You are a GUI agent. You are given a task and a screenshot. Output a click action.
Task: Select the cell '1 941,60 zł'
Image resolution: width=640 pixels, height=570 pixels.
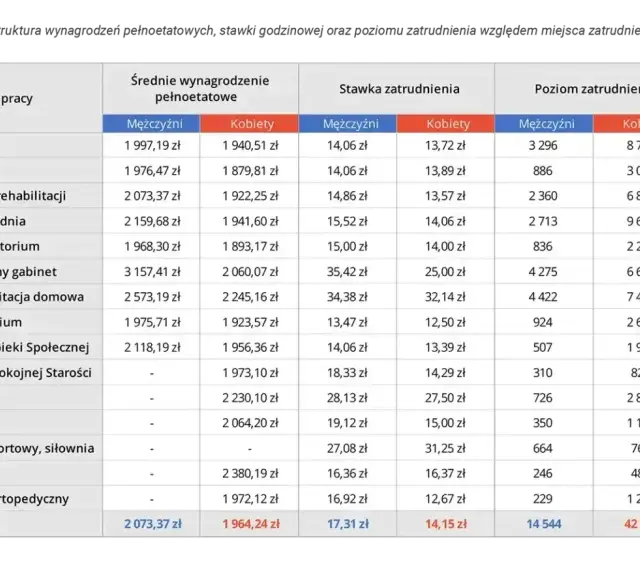pyautogui.click(x=250, y=221)
